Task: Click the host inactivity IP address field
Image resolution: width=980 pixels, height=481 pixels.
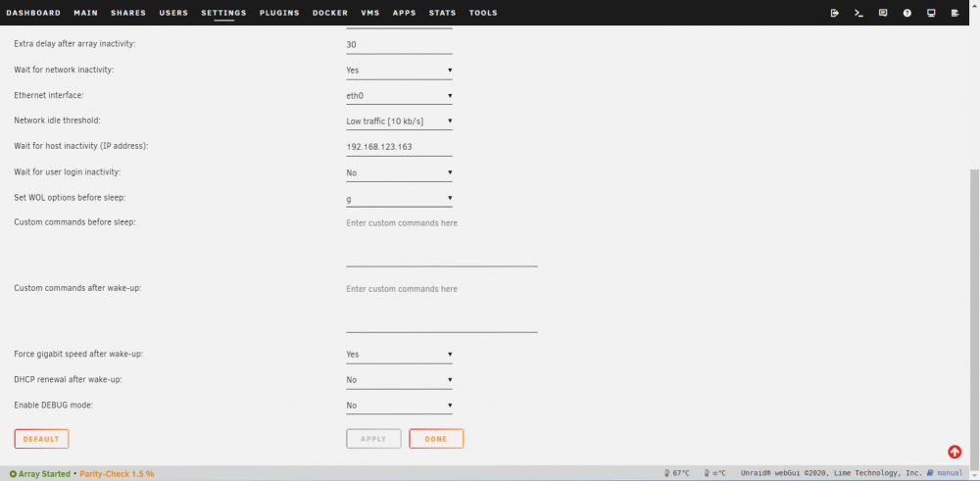Action: (399, 147)
